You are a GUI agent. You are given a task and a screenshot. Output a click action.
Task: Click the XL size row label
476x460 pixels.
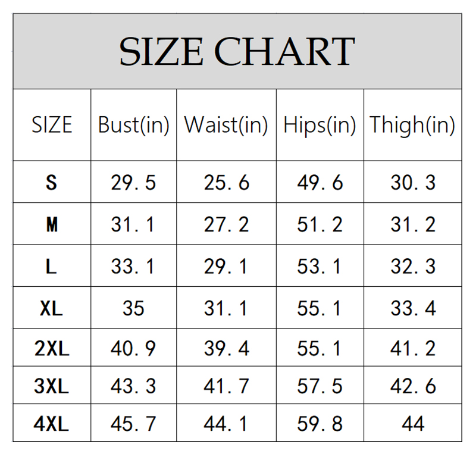52,308
